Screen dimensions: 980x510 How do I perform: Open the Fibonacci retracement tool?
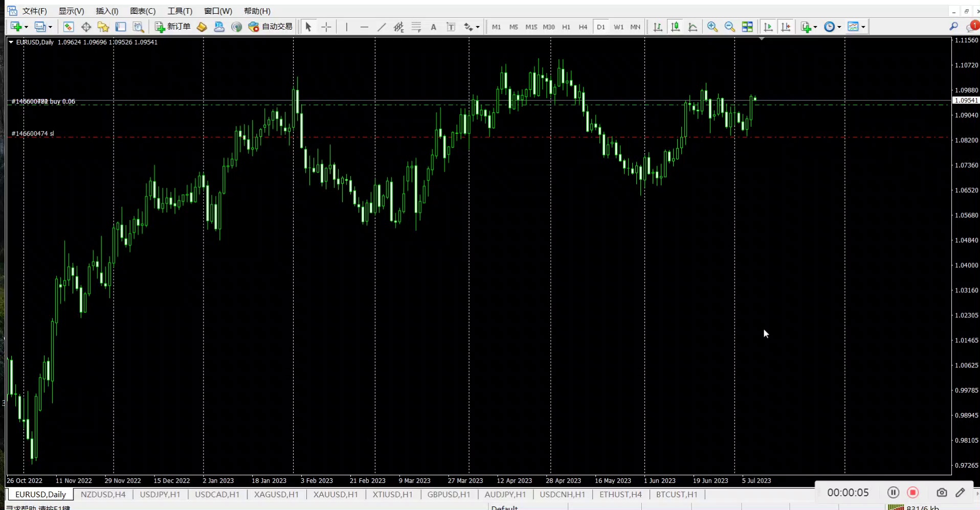click(x=416, y=27)
